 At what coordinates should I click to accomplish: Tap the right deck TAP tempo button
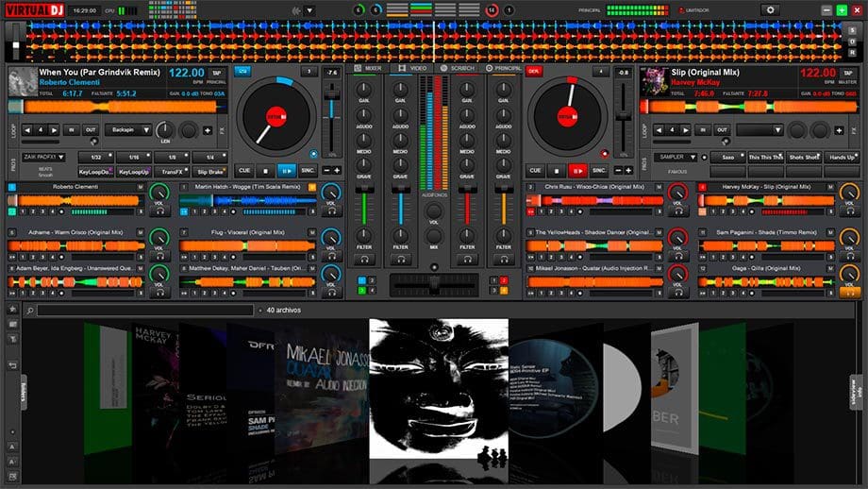pos(847,73)
